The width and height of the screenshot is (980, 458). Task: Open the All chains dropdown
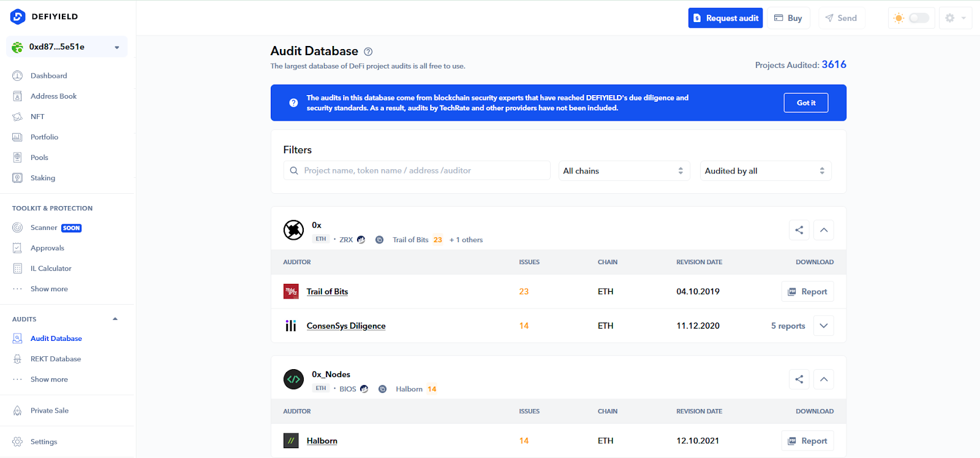624,171
